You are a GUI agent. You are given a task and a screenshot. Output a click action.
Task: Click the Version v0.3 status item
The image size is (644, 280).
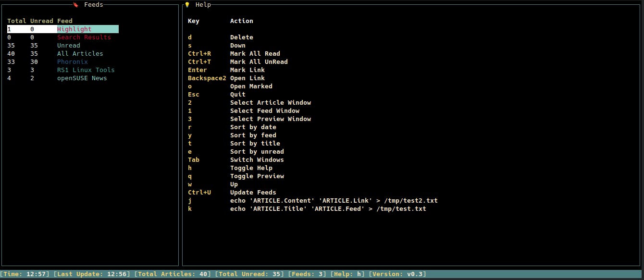[397, 274]
